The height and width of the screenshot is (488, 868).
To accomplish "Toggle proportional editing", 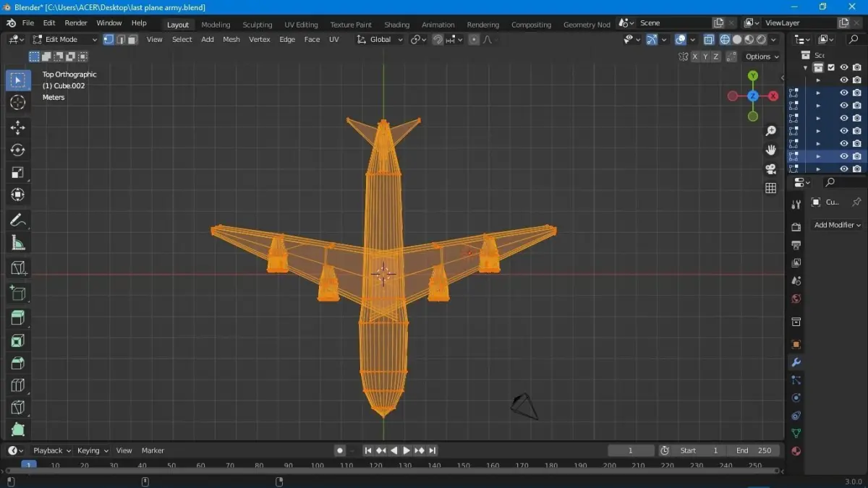I will coord(474,40).
